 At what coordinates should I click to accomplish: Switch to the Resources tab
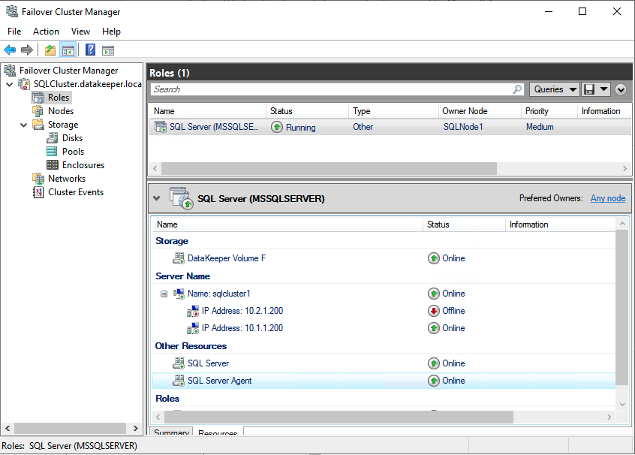[x=218, y=432]
